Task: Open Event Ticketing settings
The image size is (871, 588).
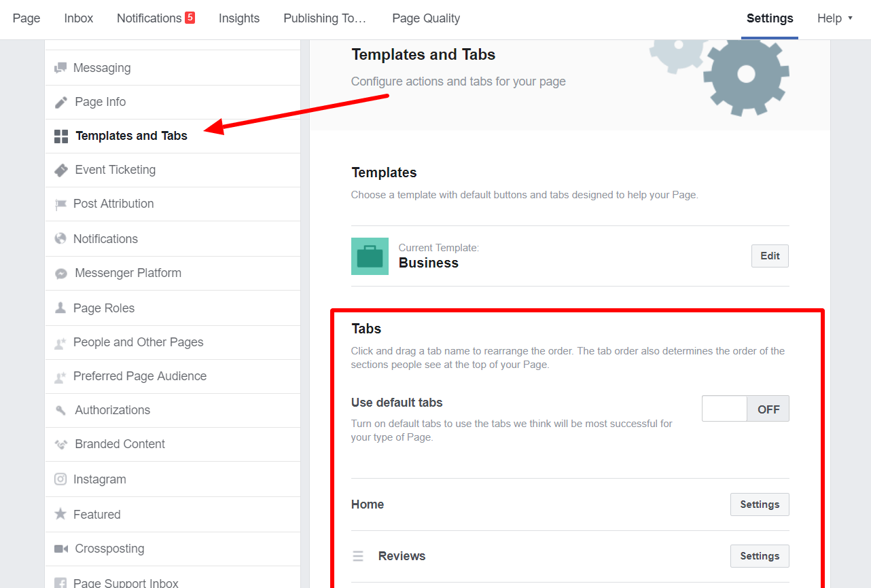Action: (x=173, y=170)
